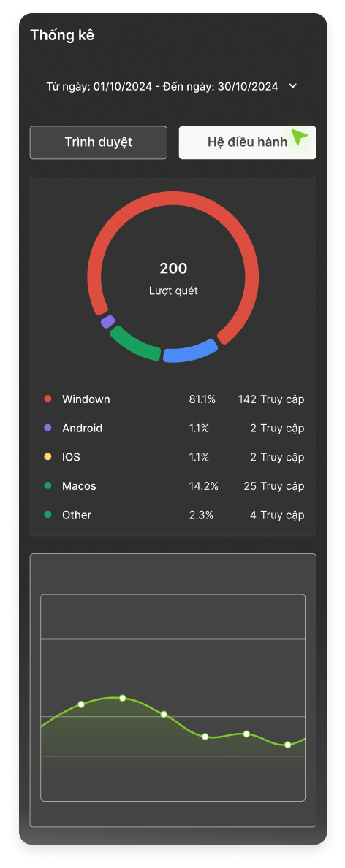Click the first data point on line chart

pos(81,704)
